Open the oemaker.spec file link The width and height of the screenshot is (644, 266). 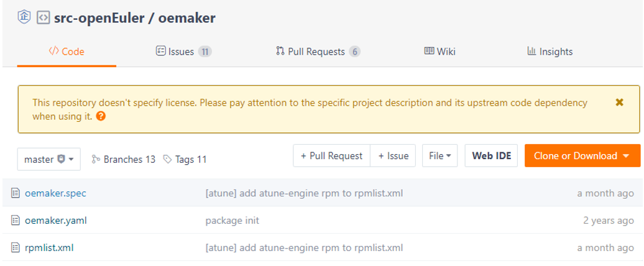click(55, 193)
